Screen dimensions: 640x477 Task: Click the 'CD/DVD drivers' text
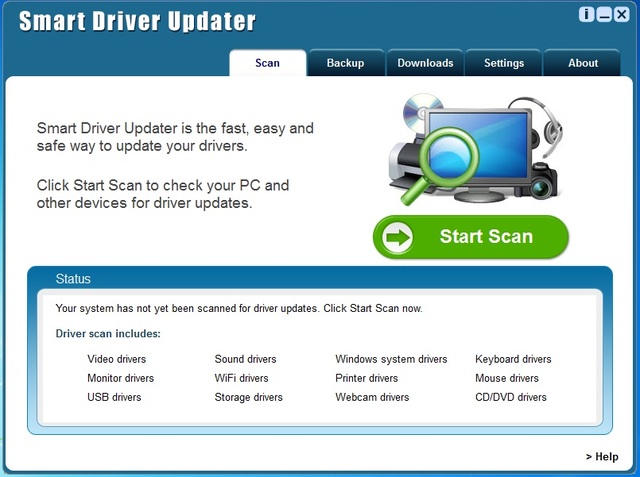[511, 397]
